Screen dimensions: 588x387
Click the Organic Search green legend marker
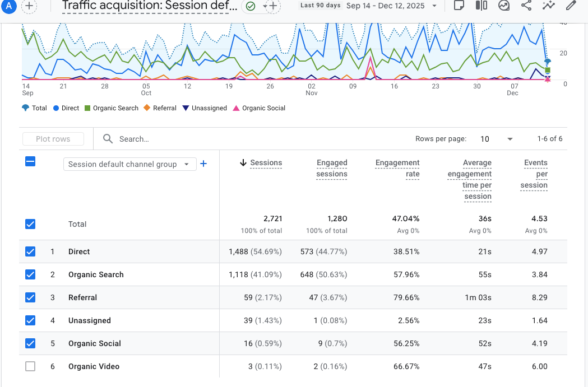pyautogui.click(x=87, y=108)
